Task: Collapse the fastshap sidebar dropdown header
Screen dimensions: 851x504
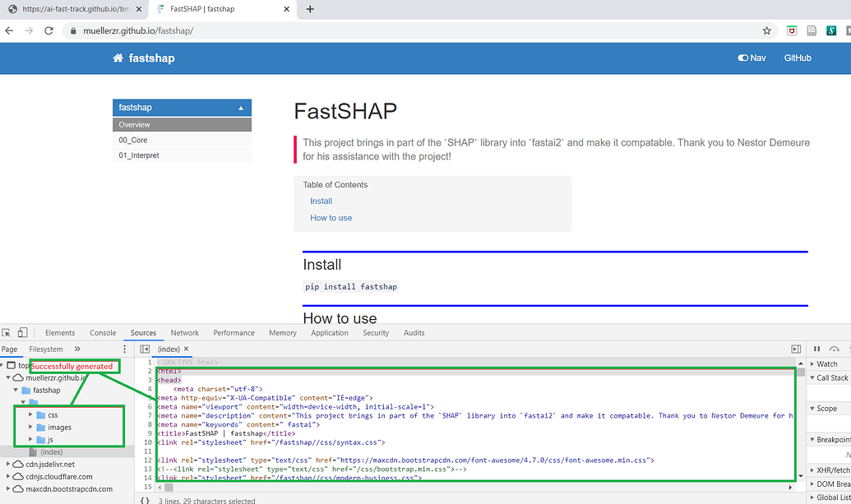Action: coord(181,107)
